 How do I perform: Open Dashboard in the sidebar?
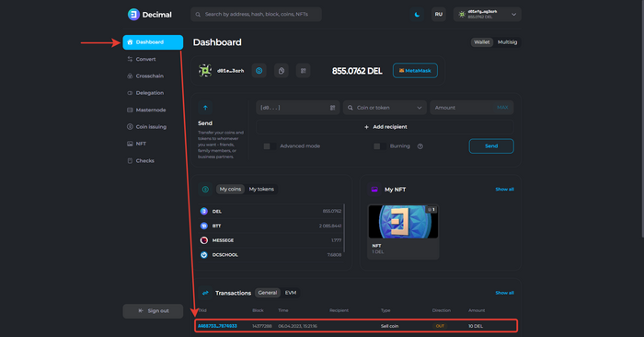pyautogui.click(x=153, y=42)
